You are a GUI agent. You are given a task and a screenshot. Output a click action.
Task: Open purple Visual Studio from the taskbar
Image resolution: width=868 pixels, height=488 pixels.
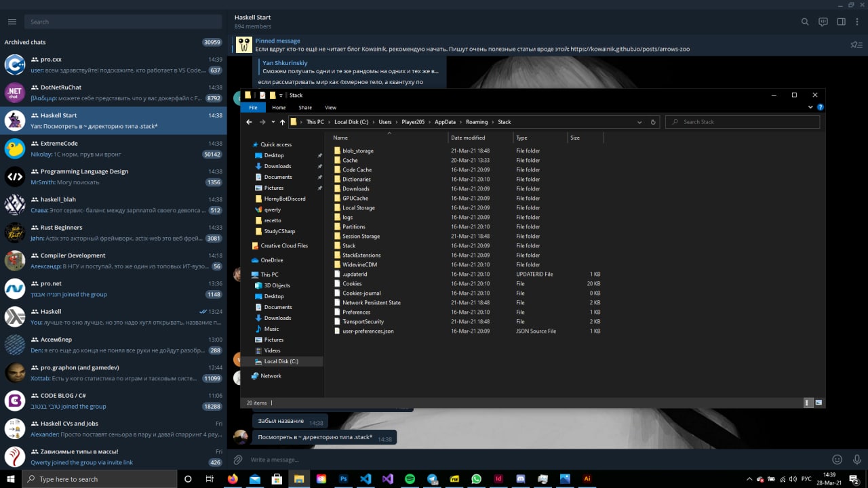point(387,479)
